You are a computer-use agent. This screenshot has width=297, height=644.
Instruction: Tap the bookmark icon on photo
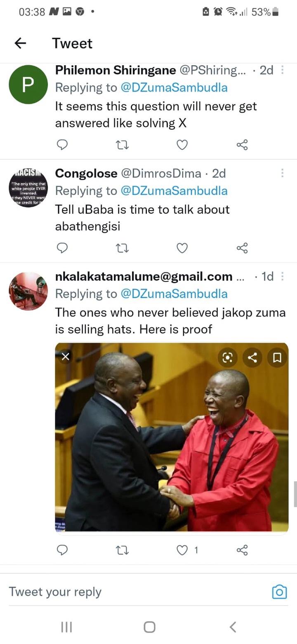[x=278, y=358]
